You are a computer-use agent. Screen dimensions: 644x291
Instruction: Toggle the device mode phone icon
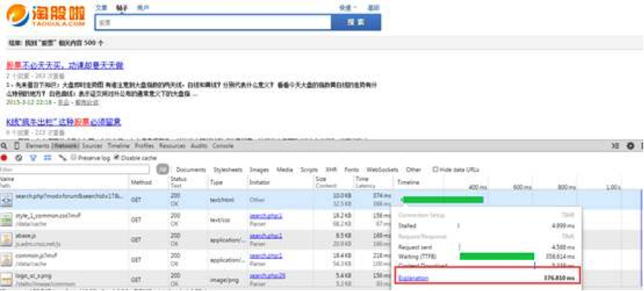[x=16, y=146]
